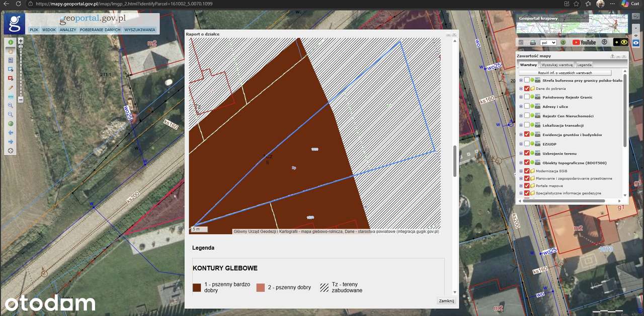Click the list icon left of printer
Image resolution: width=644 pixels, height=316 pixels.
tap(521, 43)
